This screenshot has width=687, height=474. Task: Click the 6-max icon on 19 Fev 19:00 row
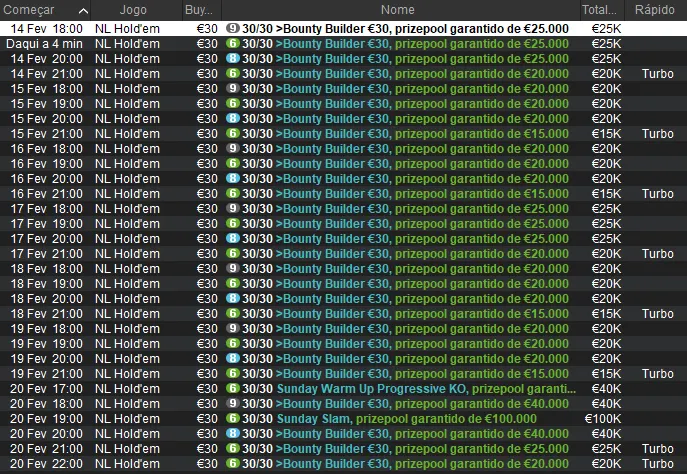pyautogui.click(x=233, y=343)
